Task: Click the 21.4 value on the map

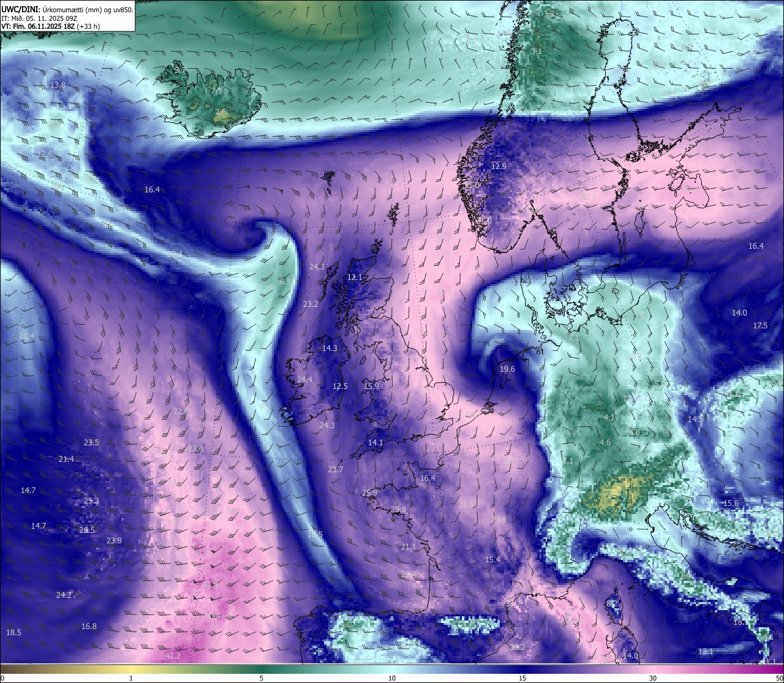Action: point(66,459)
